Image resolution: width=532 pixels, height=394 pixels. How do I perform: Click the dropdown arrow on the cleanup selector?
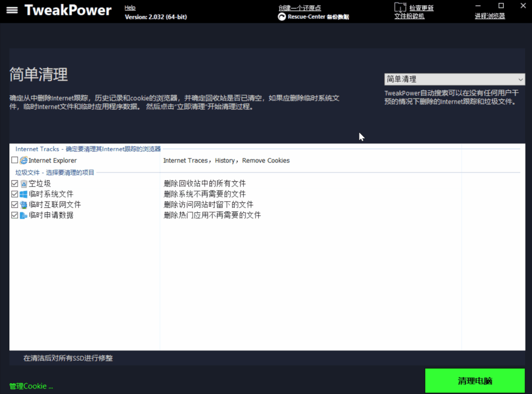[521, 79]
